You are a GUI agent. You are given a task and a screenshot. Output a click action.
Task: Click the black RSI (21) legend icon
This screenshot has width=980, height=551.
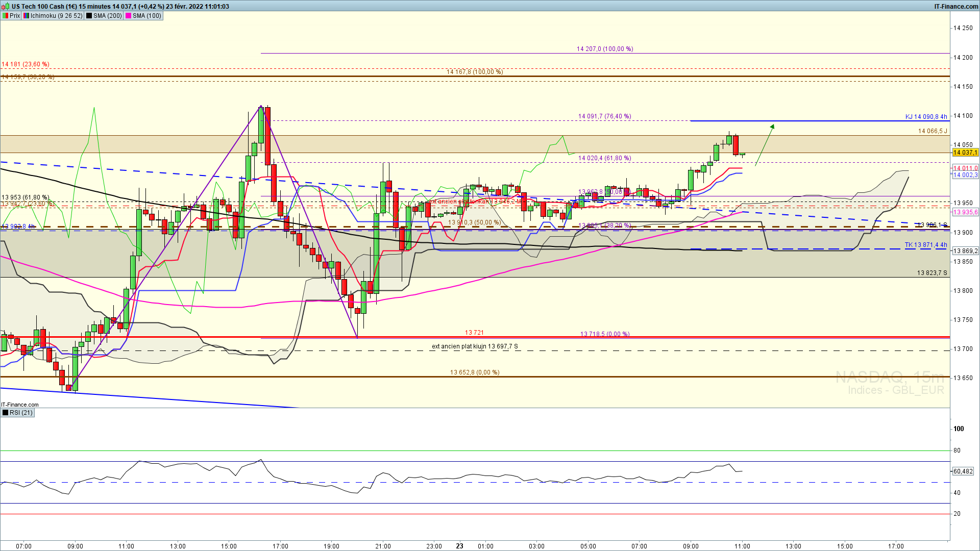pyautogui.click(x=6, y=413)
